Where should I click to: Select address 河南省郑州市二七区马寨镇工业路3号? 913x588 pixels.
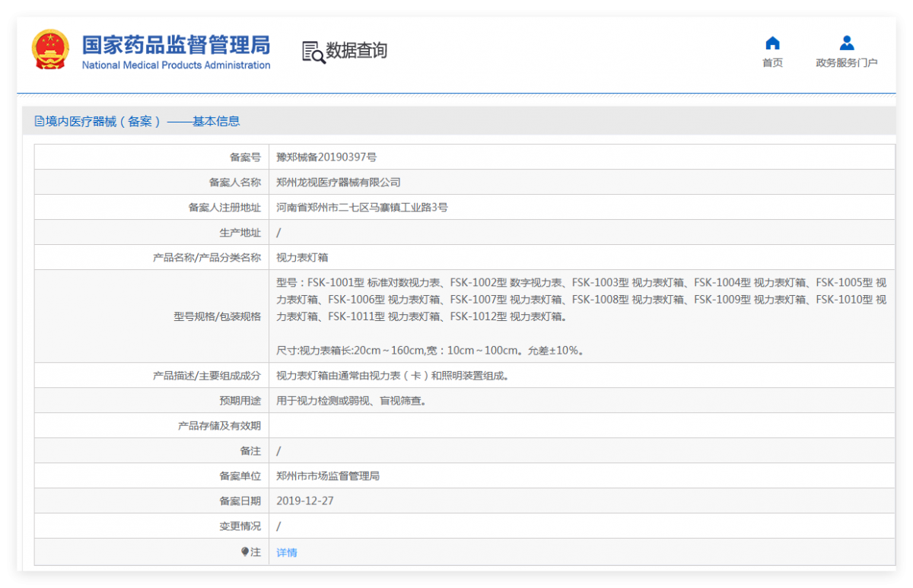(362, 207)
